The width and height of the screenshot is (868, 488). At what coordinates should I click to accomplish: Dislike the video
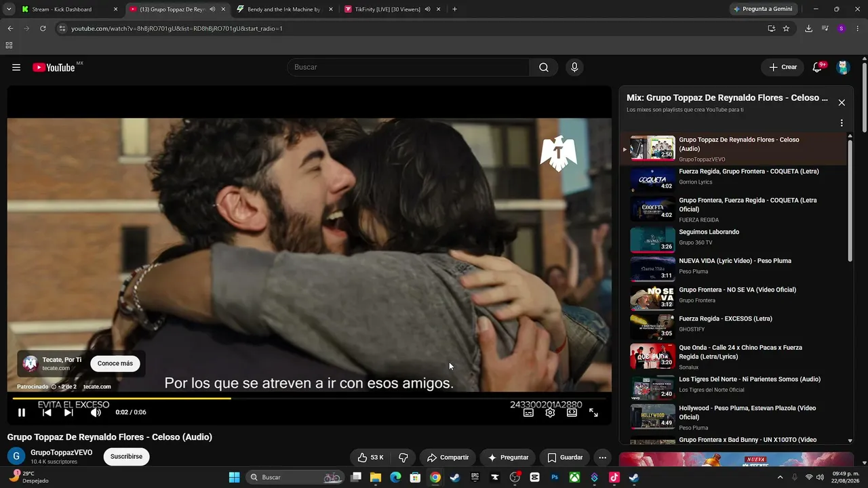403,457
